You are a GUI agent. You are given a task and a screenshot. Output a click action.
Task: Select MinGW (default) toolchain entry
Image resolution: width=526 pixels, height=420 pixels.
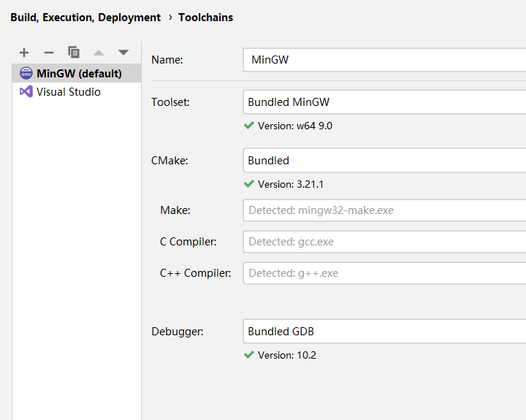pos(77,73)
